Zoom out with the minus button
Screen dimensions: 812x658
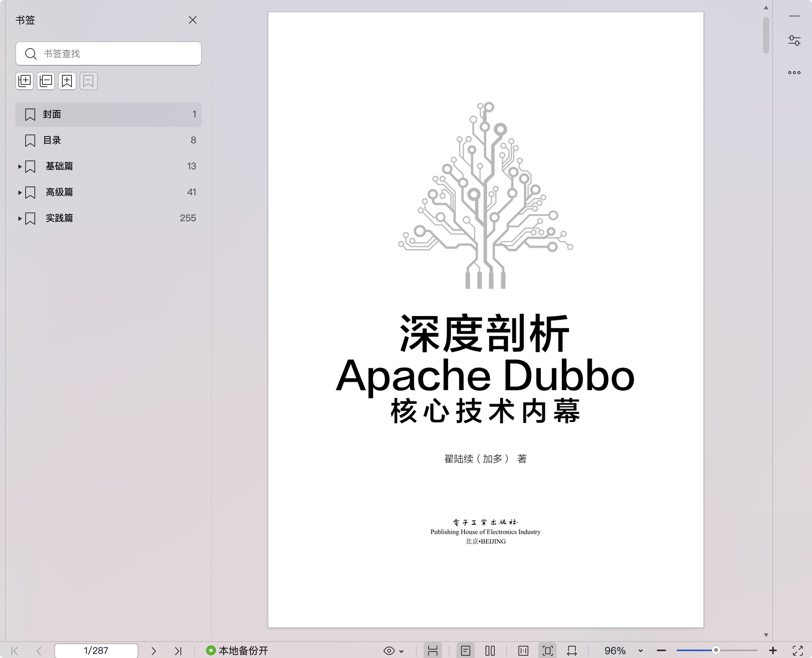click(661, 651)
